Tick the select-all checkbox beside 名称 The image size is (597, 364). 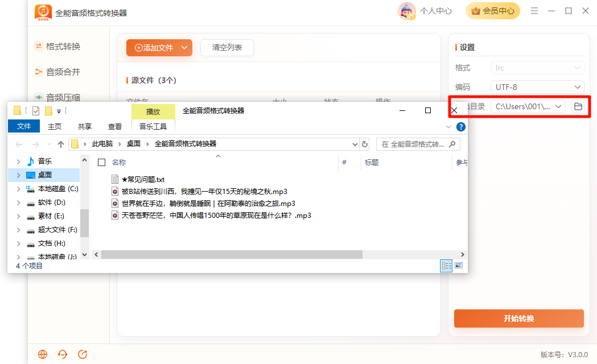(x=102, y=163)
